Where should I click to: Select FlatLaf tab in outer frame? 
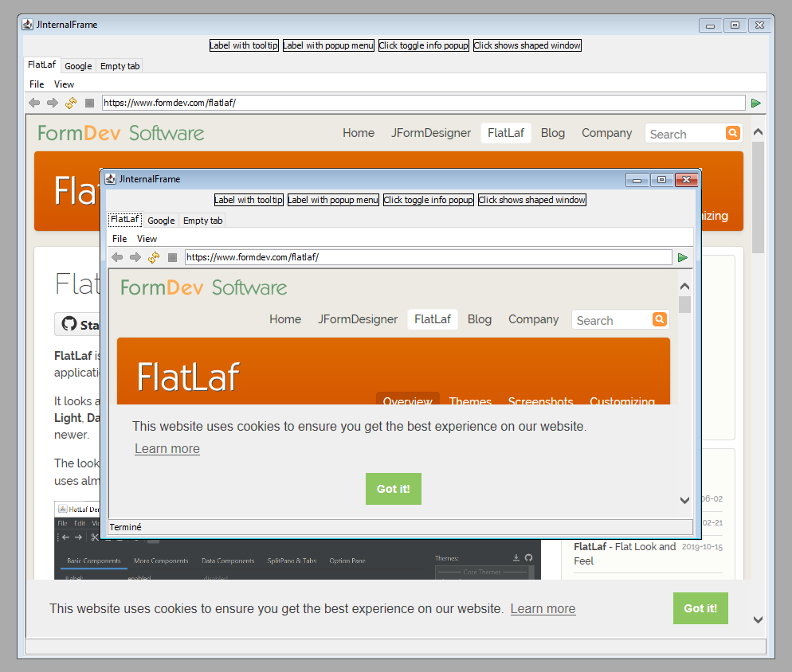[x=42, y=64]
